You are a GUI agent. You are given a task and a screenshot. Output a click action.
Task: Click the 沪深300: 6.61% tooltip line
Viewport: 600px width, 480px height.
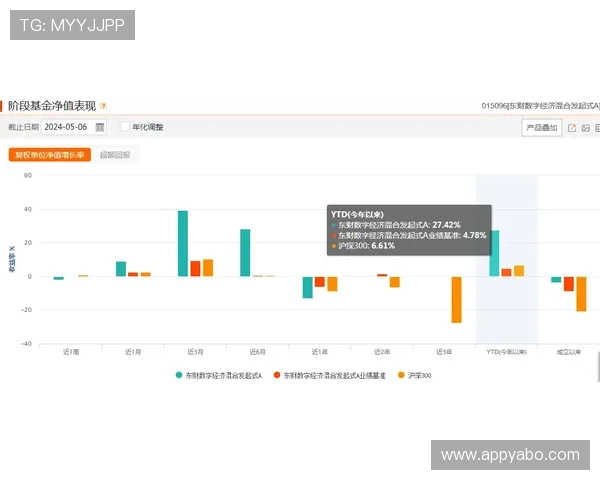tap(363, 246)
